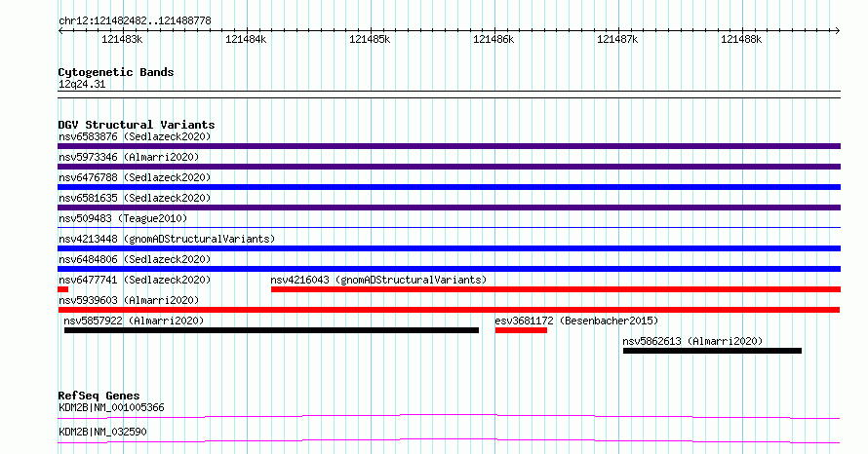Click the chr12:121482482..121488778 coordinate text
Screen dimensions: 868x454
pos(135,21)
